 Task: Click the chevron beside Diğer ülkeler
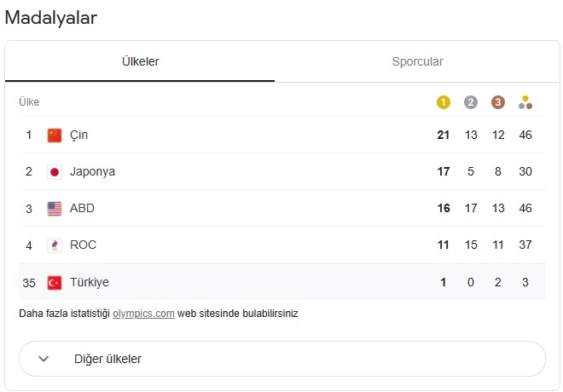coord(44,359)
